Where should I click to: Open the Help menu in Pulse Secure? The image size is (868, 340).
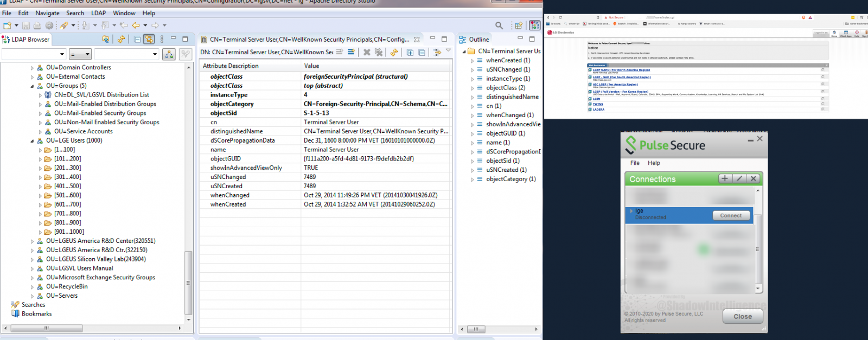click(654, 163)
